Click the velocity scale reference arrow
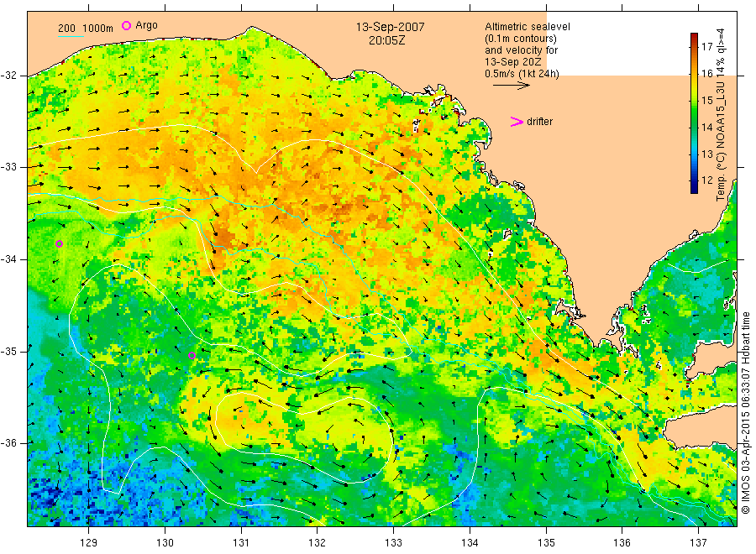The height and width of the screenshot is (554, 756). point(511,86)
